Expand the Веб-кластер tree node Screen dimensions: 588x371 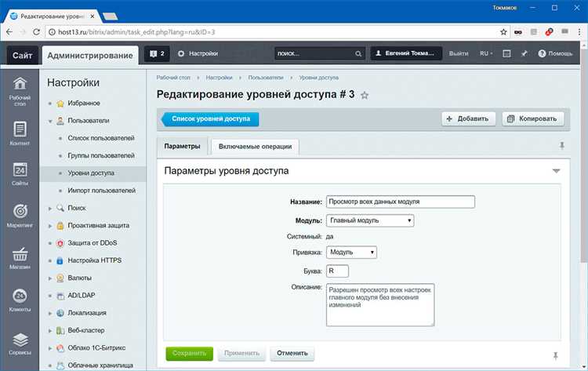pos(50,331)
